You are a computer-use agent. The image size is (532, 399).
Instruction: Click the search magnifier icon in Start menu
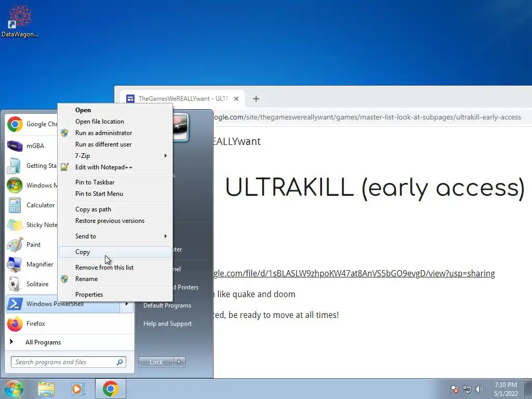point(120,362)
